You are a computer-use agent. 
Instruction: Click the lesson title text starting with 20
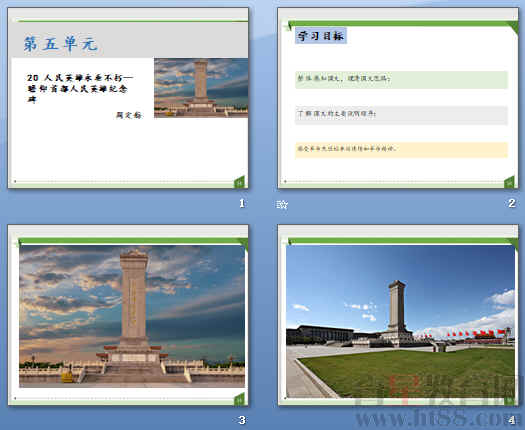point(80,88)
